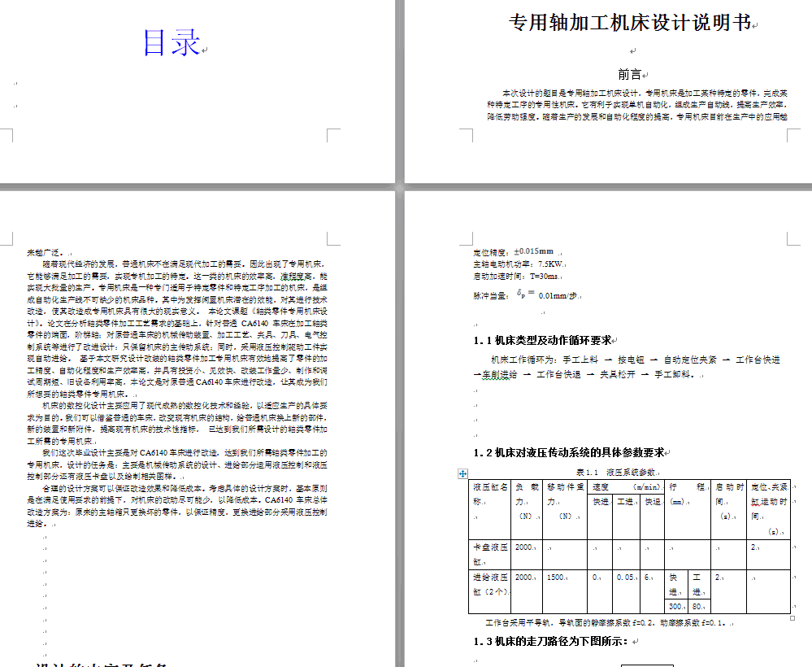
Task: Click the 前言 heading
Action: [x=630, y=75]
